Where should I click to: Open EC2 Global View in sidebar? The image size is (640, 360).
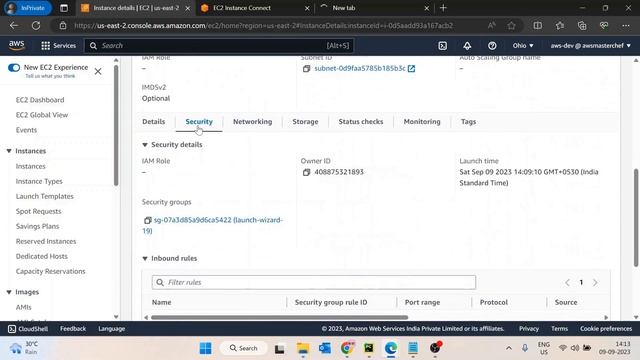42,115
